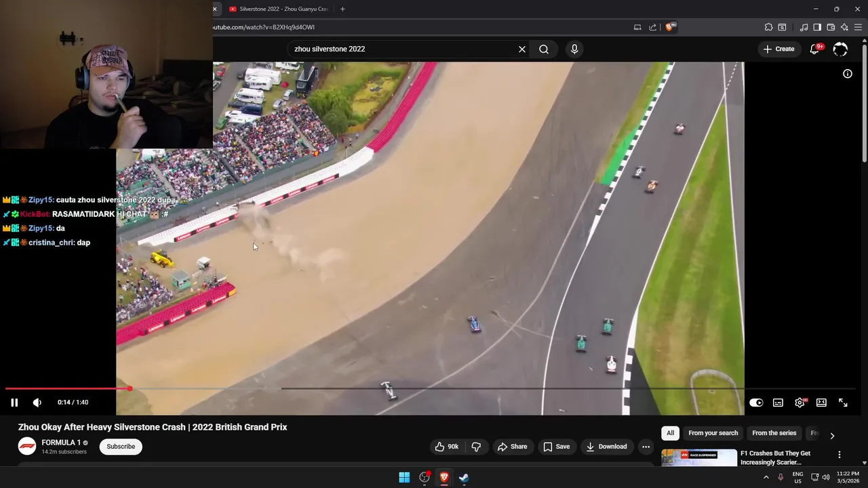This screenshot has width=868, height=488.
Task: Save the video to a playlist
Action: [x=556, y=447]
